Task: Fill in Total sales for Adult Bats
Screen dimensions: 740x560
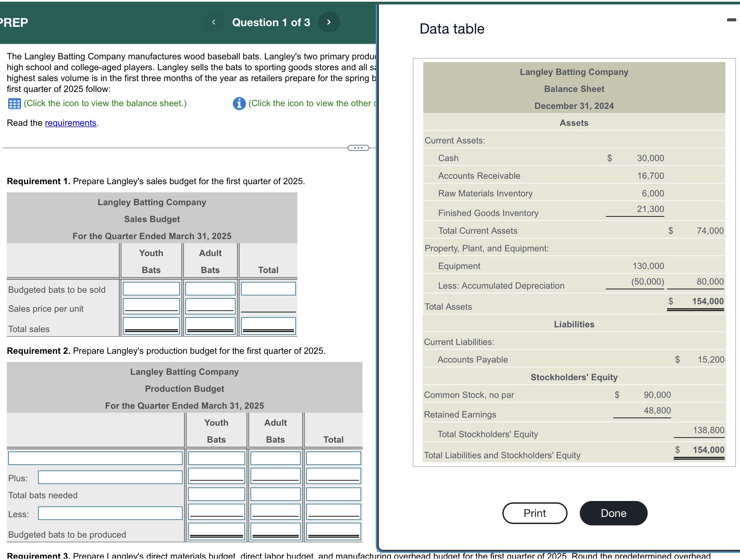Action: point(210,326)
